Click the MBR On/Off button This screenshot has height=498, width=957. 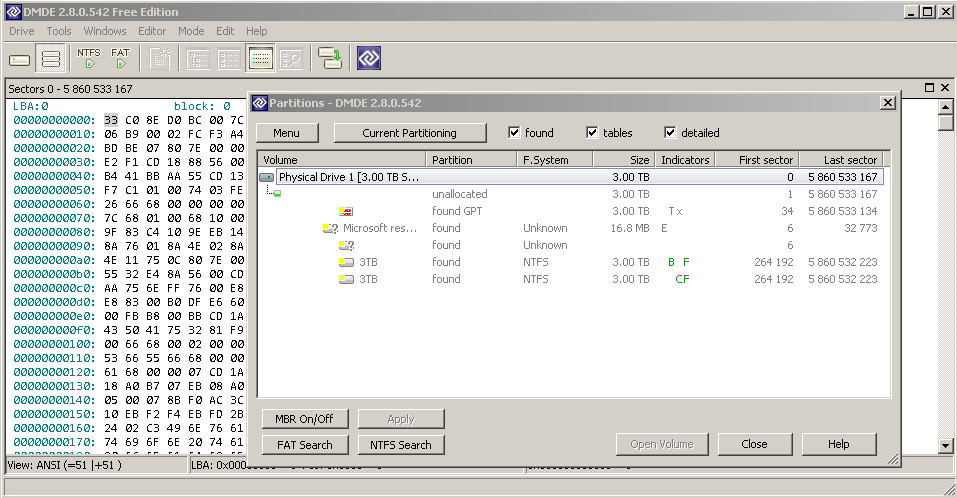305,419
